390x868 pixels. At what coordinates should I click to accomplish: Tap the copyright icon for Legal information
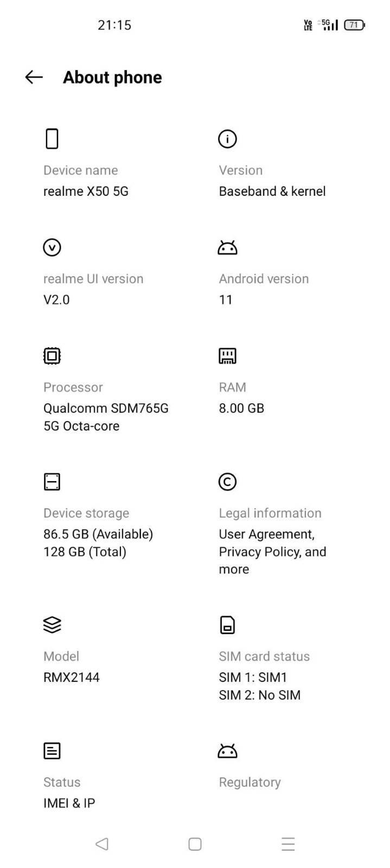point(227,482)
